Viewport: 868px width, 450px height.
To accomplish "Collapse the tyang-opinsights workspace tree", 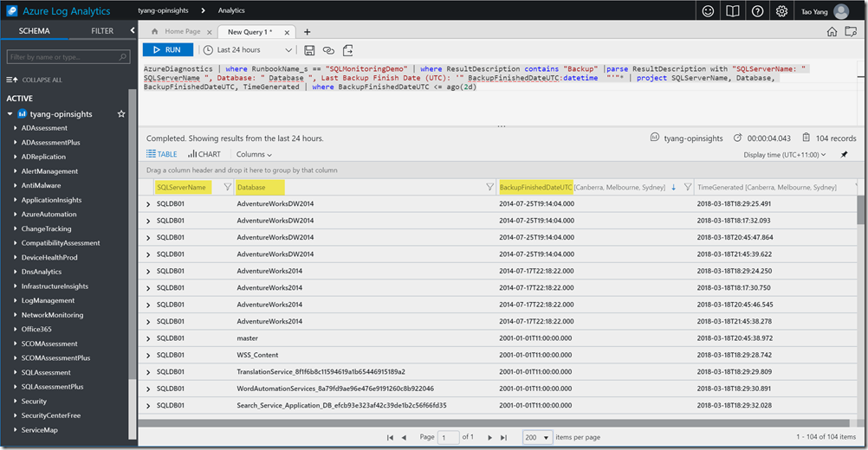I will pyautogui.click(x=10, y=114).
